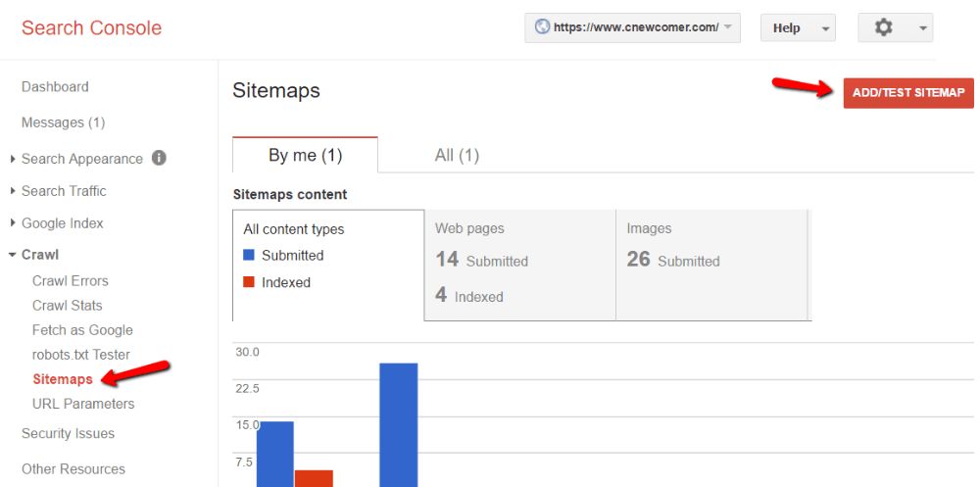Viewport: 980px width, 487px height.
Task: Expand the Search Appearance section
Action: click(13, 159)
